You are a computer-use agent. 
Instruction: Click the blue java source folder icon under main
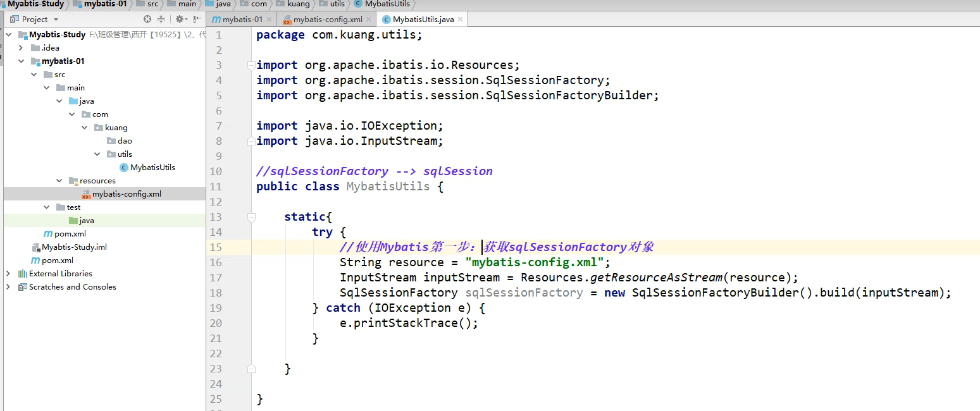[x=73, y=101]
